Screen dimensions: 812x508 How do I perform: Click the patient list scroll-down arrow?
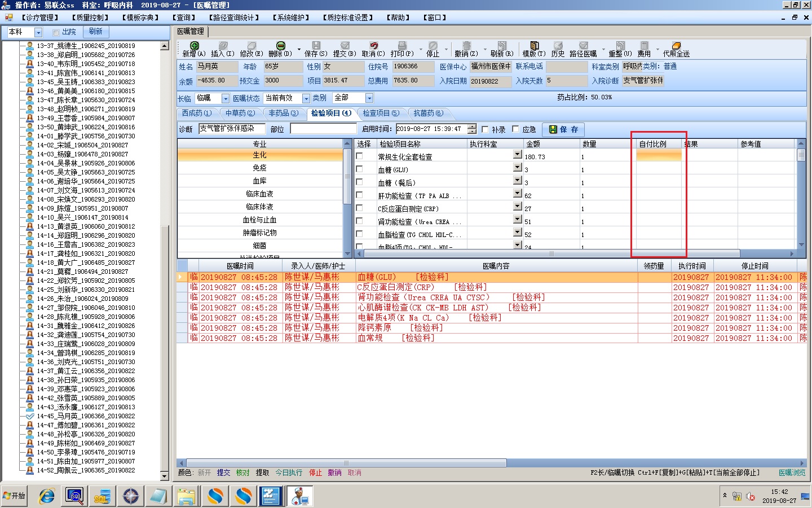point(165,476)
